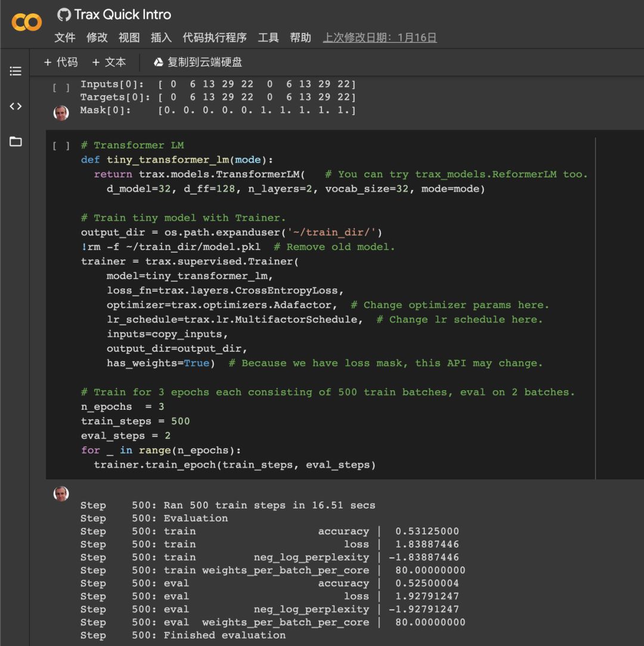The height and width of the screenshot is (646, 644).
Task: Open the table of contents sidebar
Action: (16, 71)
